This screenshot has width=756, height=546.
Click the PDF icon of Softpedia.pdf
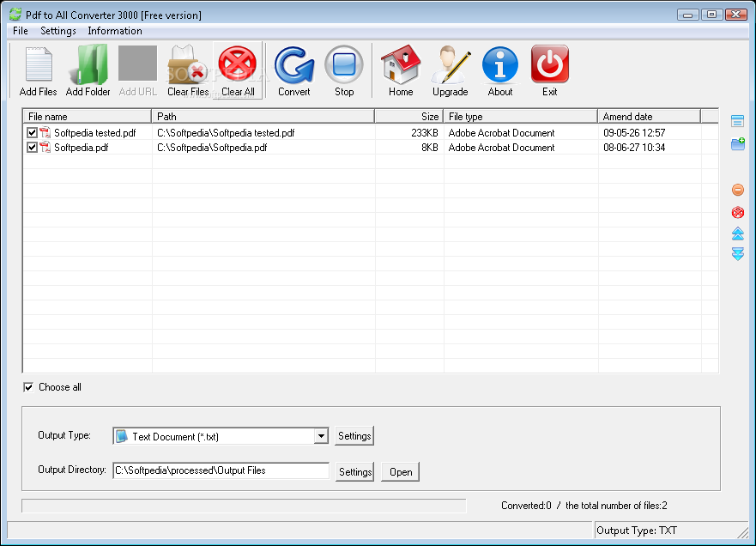(x=45, y=147)
